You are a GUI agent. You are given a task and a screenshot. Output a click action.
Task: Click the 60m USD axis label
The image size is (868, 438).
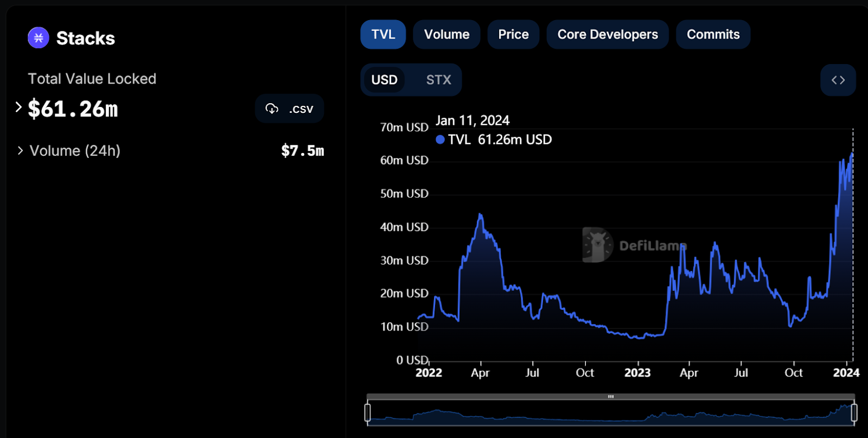click(x=404, y=160)
